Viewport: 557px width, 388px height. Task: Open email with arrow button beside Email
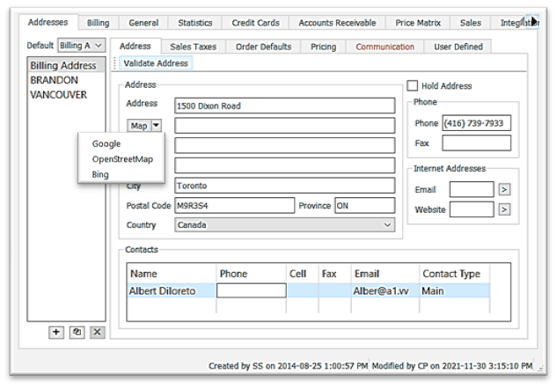pyautogui.click(x=504, y=189)
